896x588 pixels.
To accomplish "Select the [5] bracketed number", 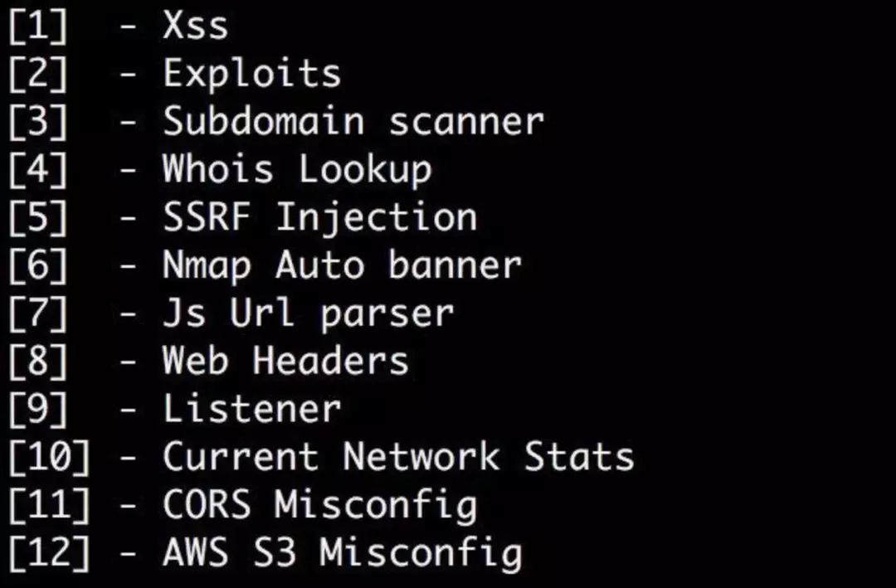I will 38,218.
